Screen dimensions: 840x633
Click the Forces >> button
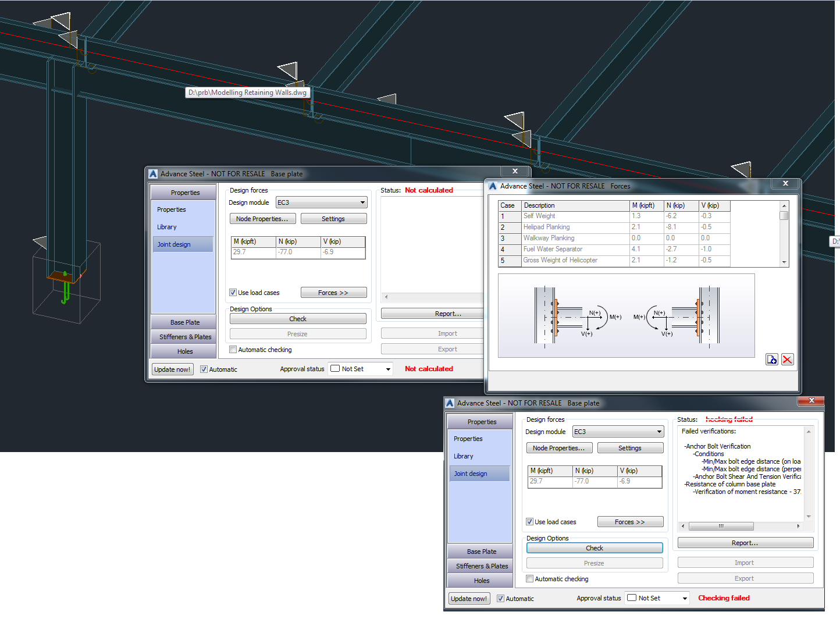click(333, 292)
